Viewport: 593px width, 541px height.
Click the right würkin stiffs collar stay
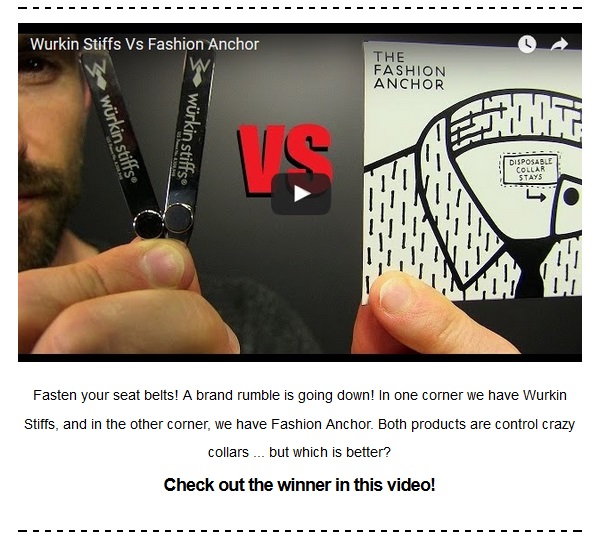point(186,146)
